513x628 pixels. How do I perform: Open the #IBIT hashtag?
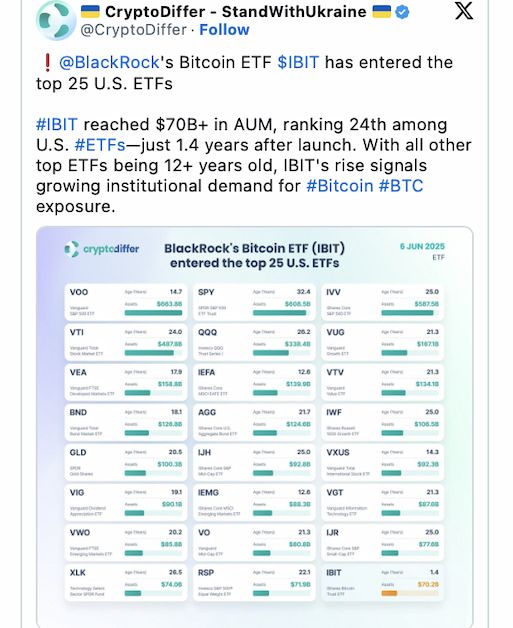pos(57,125)
